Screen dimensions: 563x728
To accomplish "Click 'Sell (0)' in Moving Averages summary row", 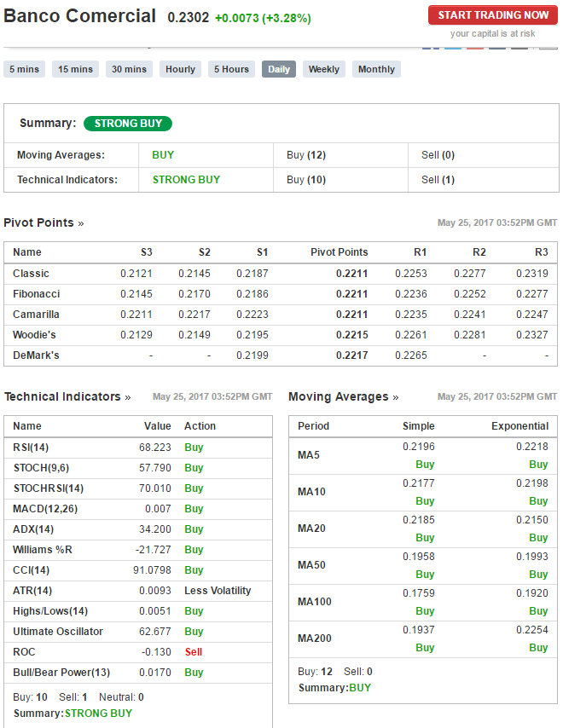I will 438,155.
